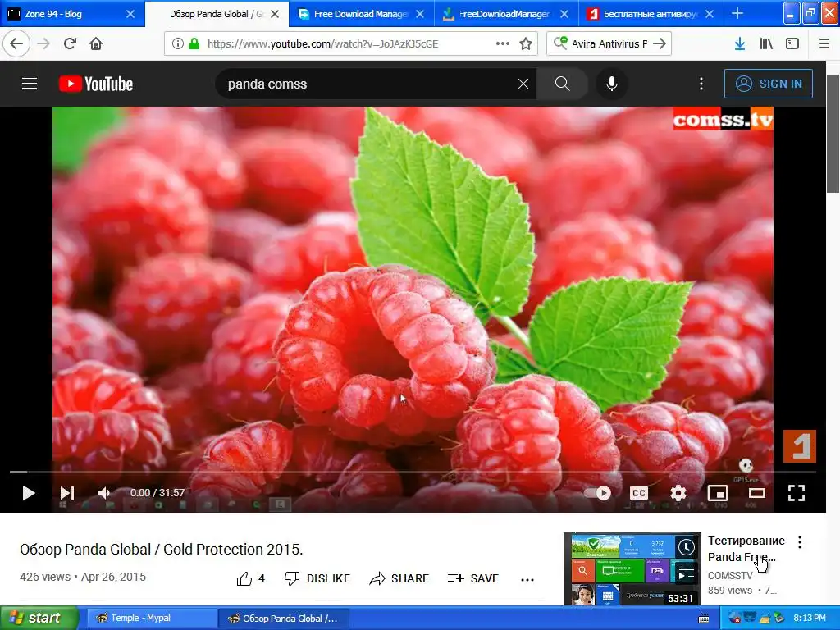Open YouTube settings three-dot menu
840x630 pixels.
tap(701, 84)
